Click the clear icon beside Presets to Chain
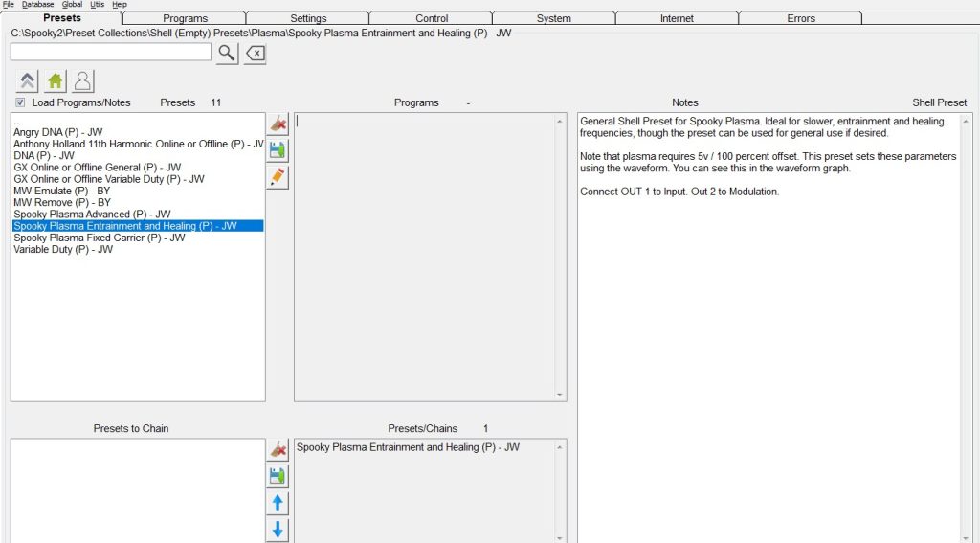 tap(278, 449)
